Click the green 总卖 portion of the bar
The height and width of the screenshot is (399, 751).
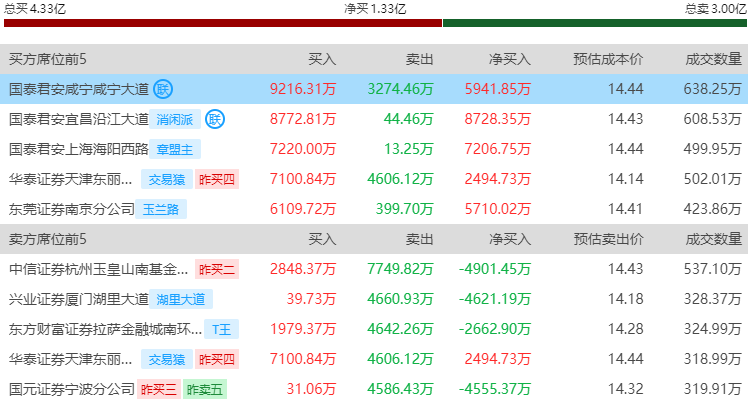pos(595,23)
